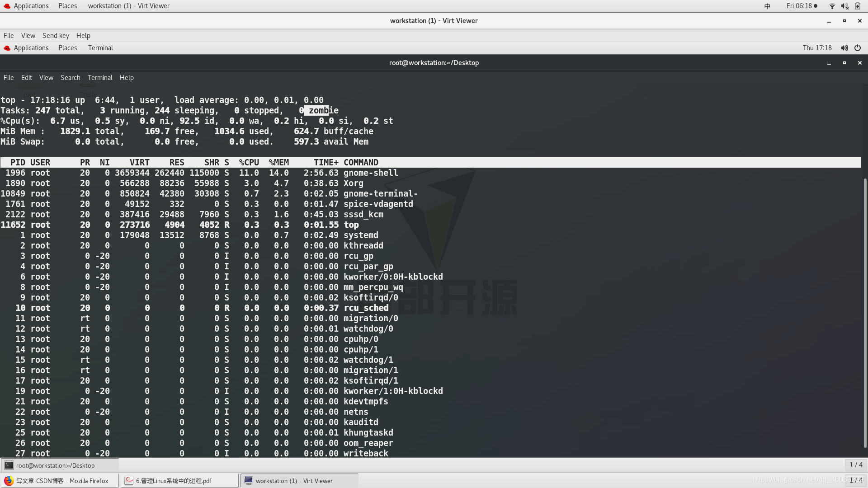Image resolution: width=868 pixels, height=488 pixels.
Task: Click the PDF document icon in host taskbar
Action: 129,481
